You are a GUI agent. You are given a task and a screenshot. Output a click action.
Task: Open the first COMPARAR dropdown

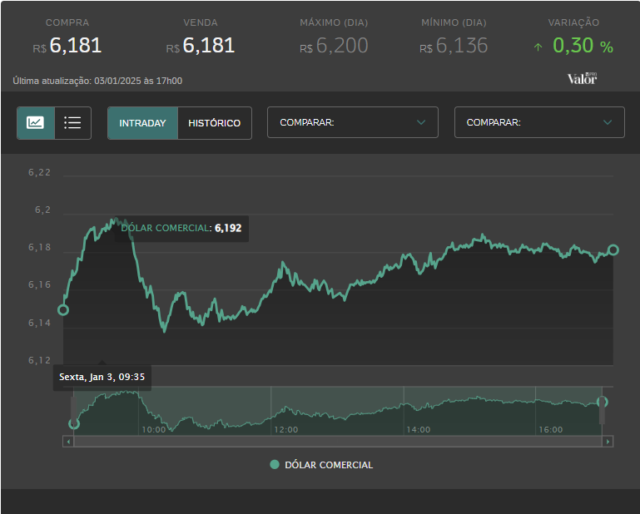tap(353, 122)
